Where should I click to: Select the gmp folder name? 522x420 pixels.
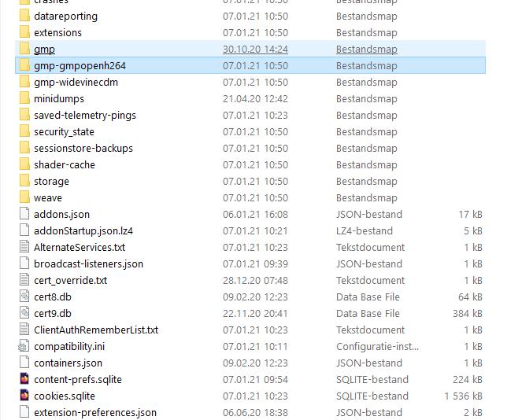[44, 50]
